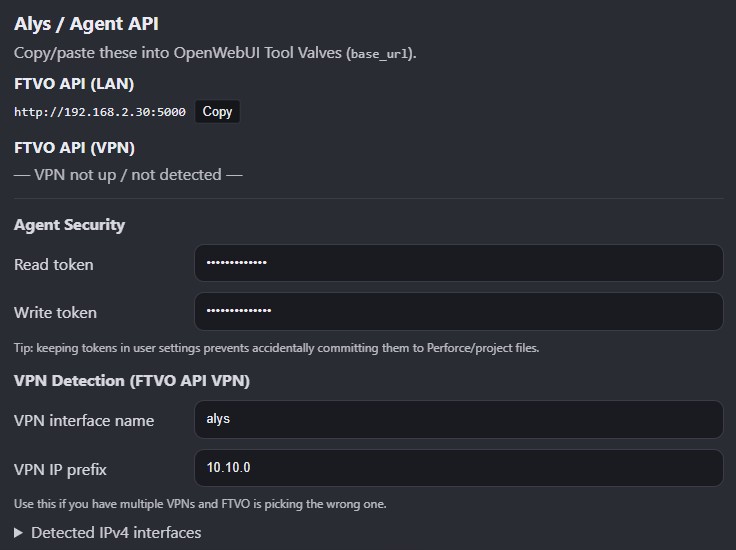The width and height of the screenshot is (736, 550).
Task: Click the VPN IP prefix label
Action: 60,469
